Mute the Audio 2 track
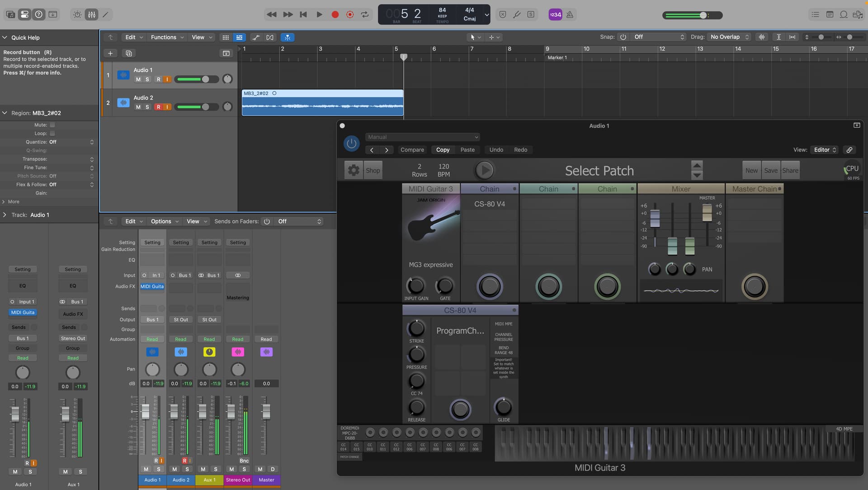This screenshot has height=490, width=868. coord(138,107)
